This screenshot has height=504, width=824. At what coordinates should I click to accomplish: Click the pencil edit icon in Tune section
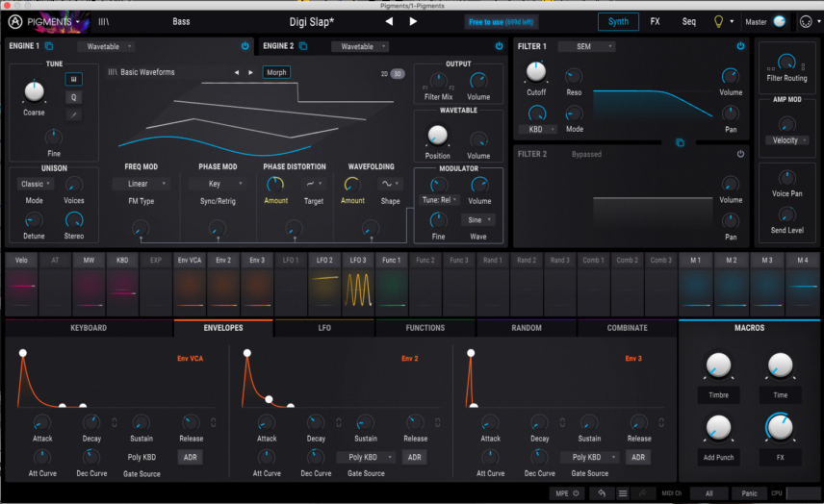pyautogui.click(x=73, y=115)
